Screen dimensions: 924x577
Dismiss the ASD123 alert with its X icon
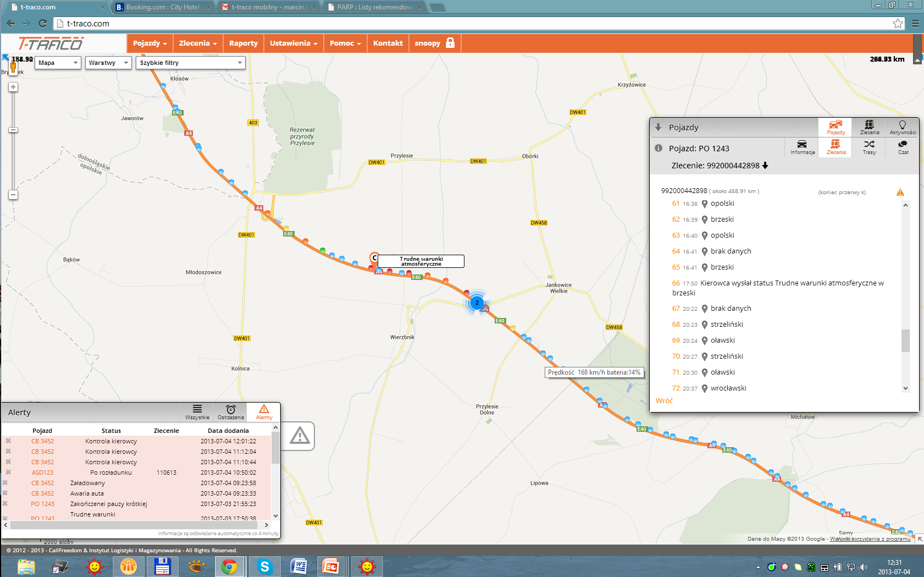pyautogui.click(x=8, y=472)
